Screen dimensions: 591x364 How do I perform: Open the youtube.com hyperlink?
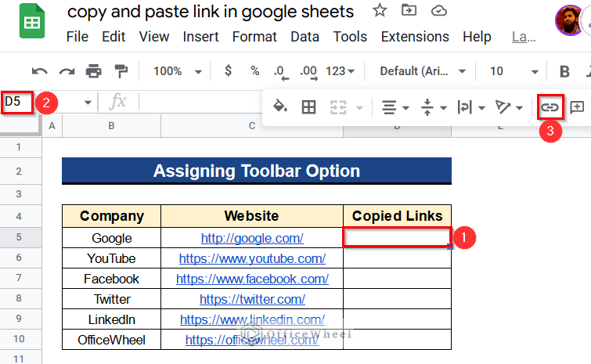point(252,258)
